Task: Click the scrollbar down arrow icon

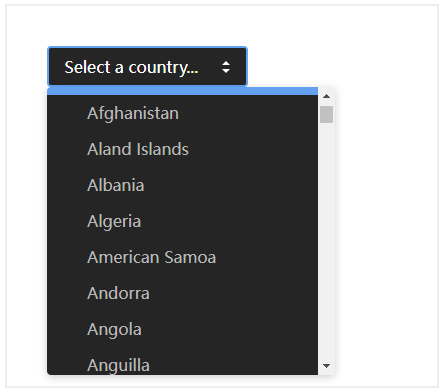Action: [x=326, y=366]
